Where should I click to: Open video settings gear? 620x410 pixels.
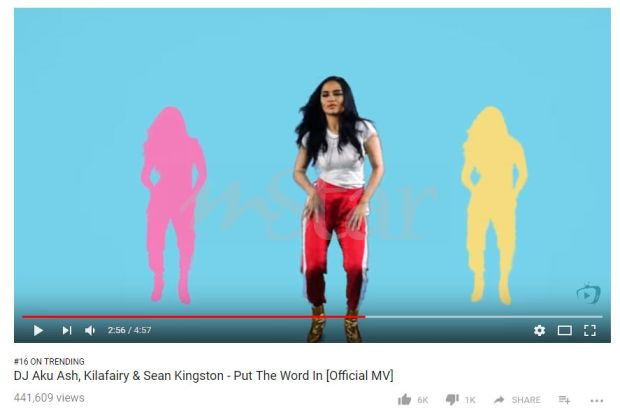tap(539, 330)
